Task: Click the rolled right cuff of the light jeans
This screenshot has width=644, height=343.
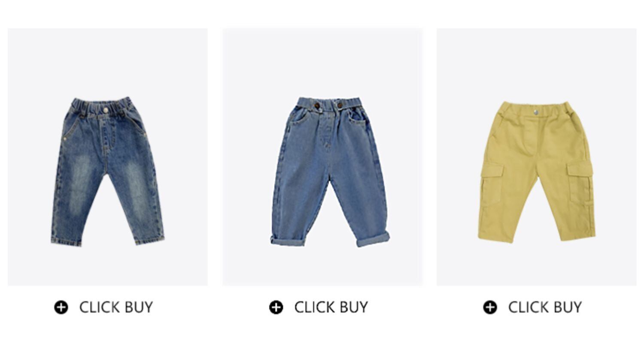Action: click(x=373, y=239)
